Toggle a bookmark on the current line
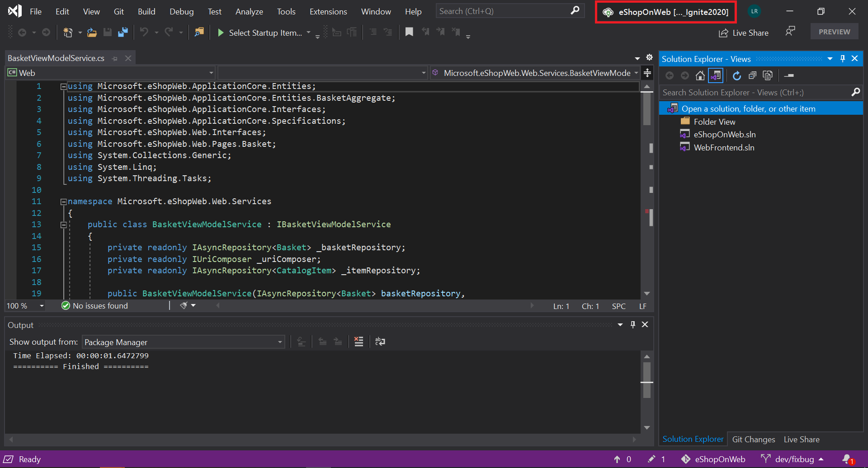 tap(409, 32)
